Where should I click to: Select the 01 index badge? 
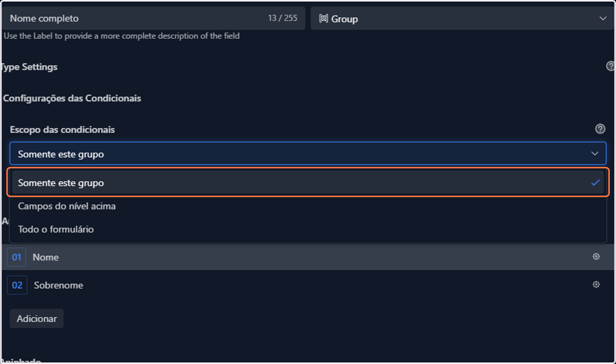16,257
